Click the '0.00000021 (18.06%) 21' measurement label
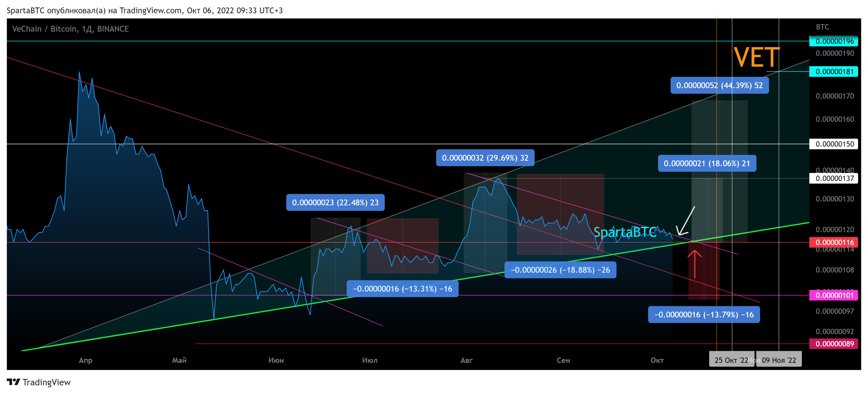Viewport: 868px width, 394px height. click(707, 164)
